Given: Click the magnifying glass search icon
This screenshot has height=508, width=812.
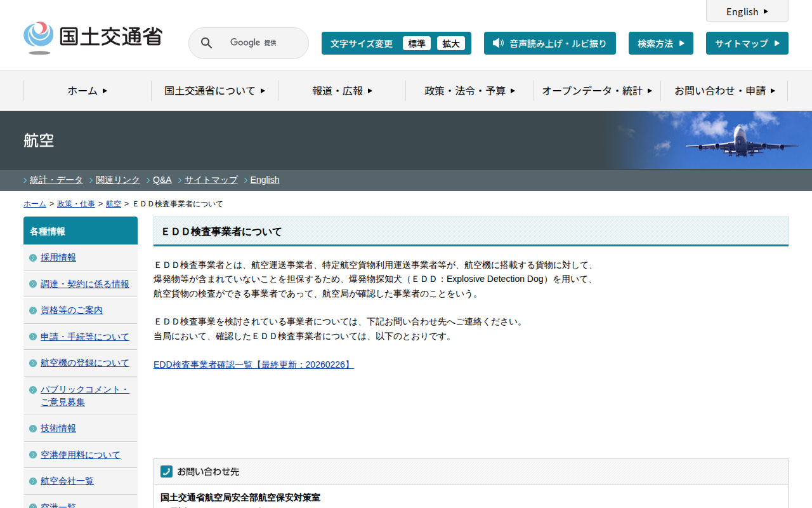Looking at the screenshot, I should tap(206, 43).
